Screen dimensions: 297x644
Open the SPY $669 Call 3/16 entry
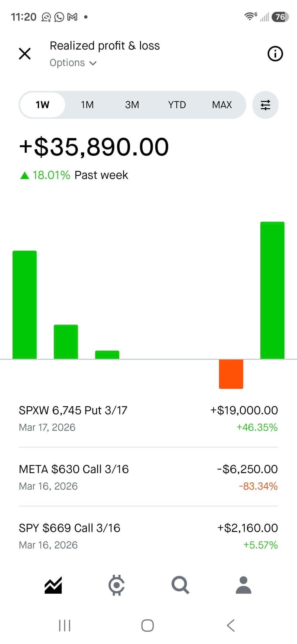click(x=148, y=536)
